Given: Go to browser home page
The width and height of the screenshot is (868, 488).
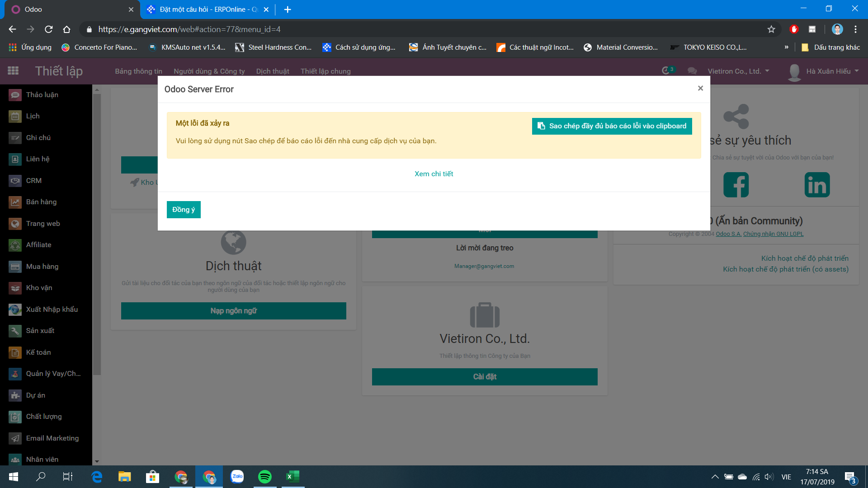Looking at the screenshot, I should pyautogui.click(x=66, y=29).
